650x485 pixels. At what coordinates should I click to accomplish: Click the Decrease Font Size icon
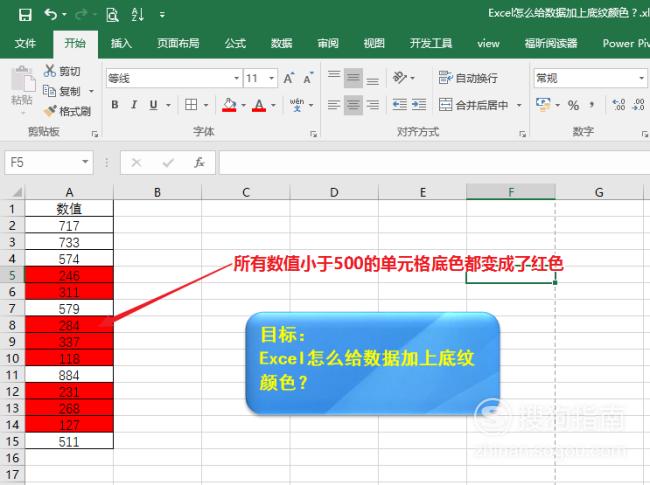pos(308,78)
